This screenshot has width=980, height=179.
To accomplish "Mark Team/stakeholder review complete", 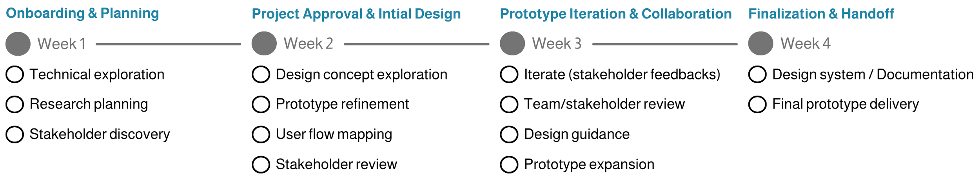I will click(509, 104).
